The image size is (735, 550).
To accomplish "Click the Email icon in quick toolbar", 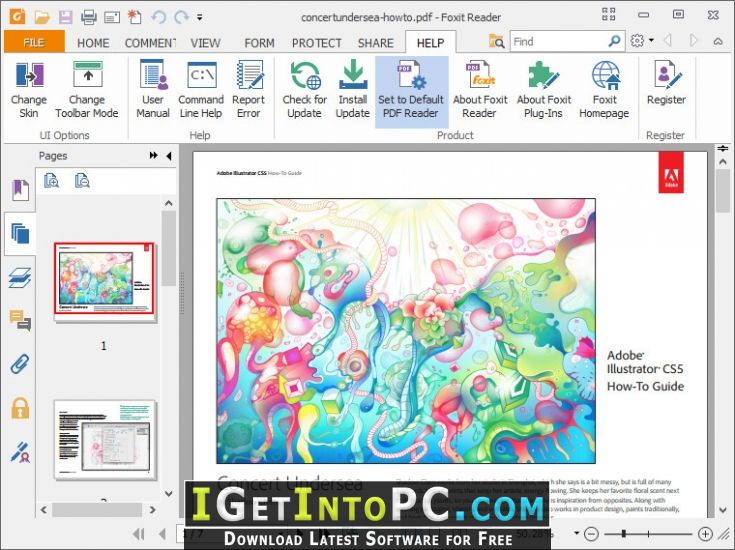I will [x=112, y=18].
